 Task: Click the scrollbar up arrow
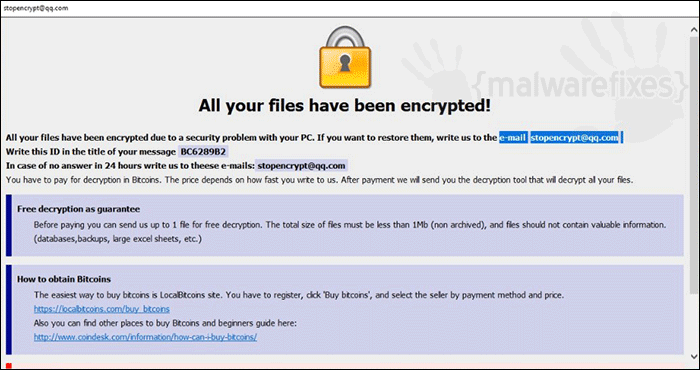(x=694, y=30)
